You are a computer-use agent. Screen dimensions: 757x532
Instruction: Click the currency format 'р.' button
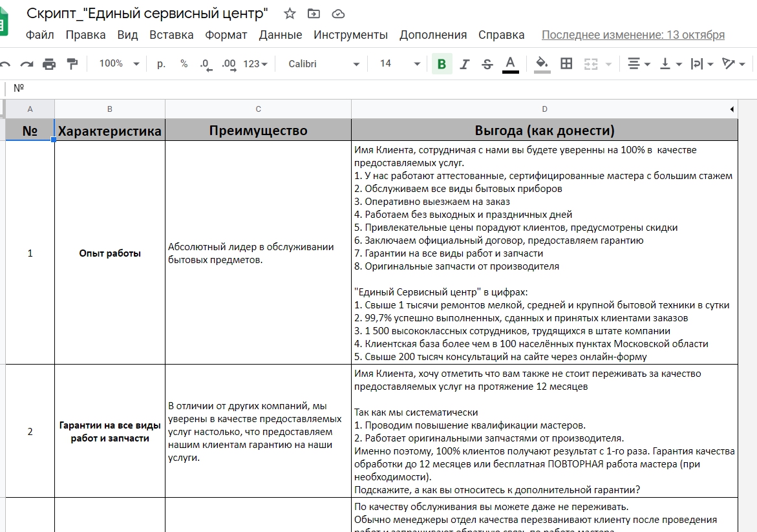pos(162,63)
